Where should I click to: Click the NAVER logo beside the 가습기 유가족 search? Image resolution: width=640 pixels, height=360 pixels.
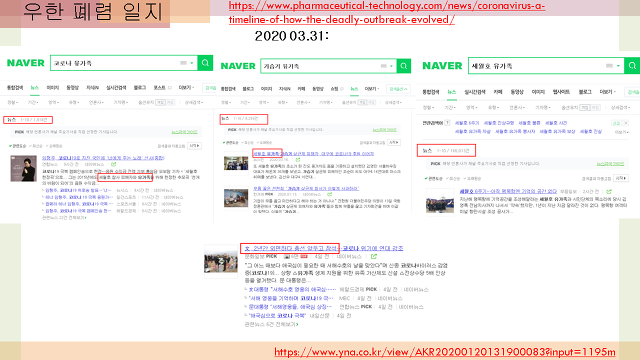238,66
